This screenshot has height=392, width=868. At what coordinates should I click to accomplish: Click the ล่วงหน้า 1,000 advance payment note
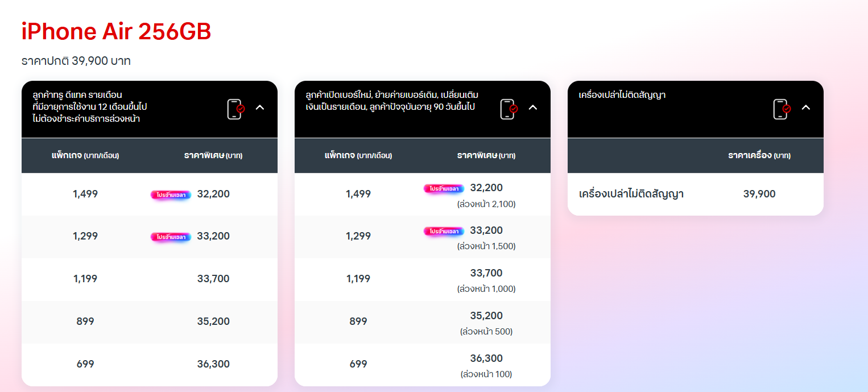tap(486, 289)
